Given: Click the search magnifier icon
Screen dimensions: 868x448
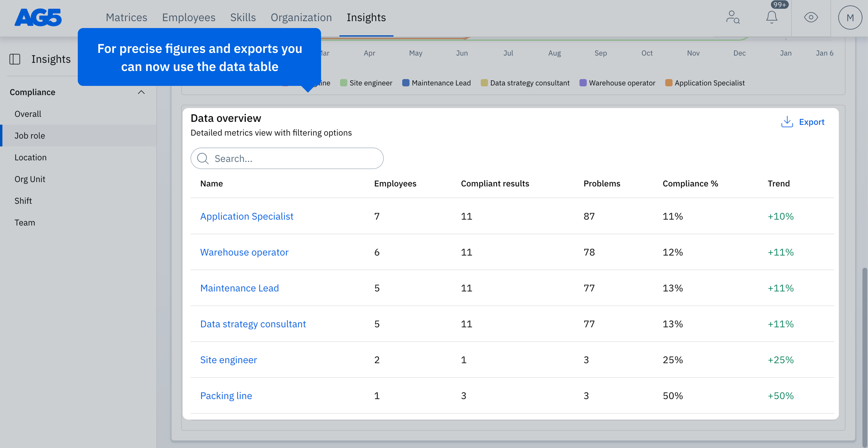Looking at the screenshot, I should click(x=203, y=158).
